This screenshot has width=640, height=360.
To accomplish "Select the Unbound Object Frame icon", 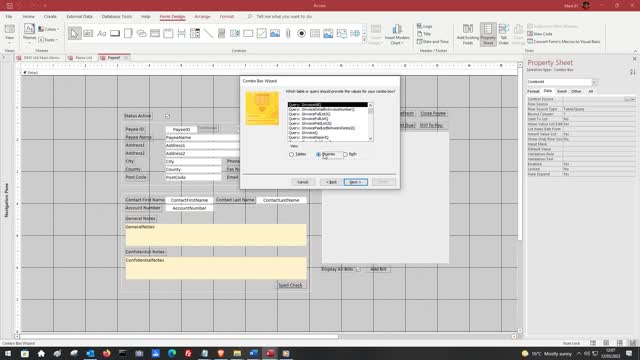I will 275,33.
